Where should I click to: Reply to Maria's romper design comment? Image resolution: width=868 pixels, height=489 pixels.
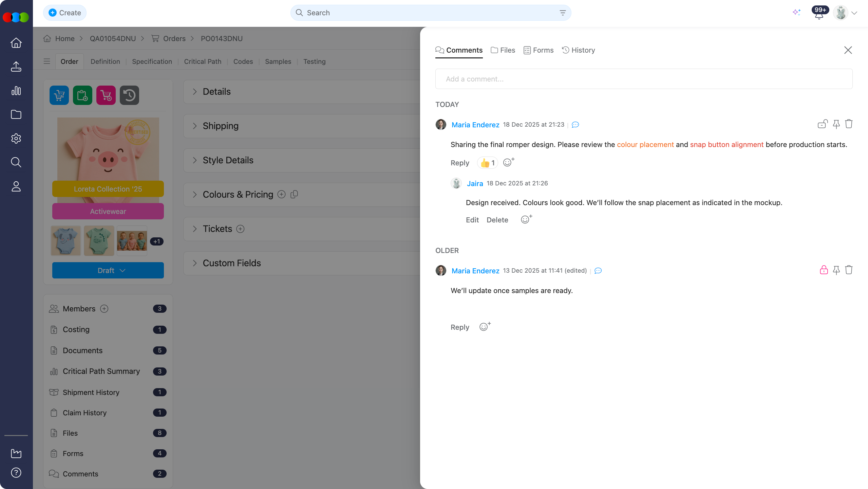[459, 163]
